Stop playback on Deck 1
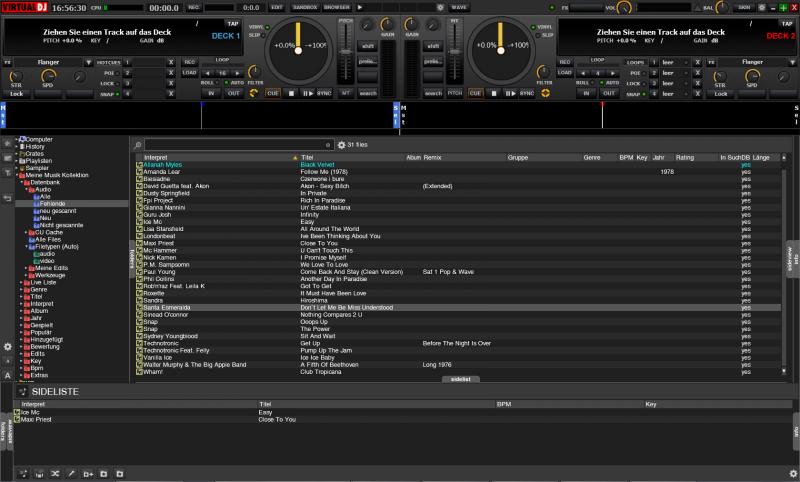Screen dimensions: 800x482 [290, 93]
